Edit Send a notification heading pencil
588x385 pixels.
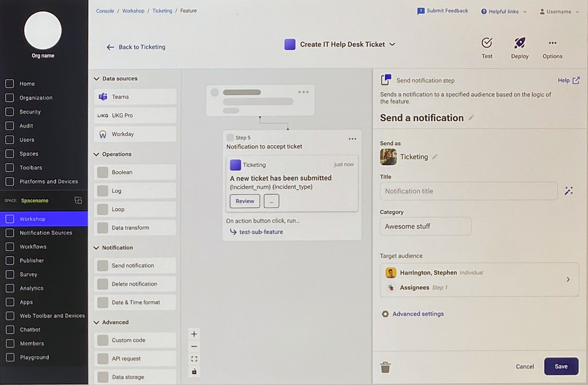pos(471,118)
